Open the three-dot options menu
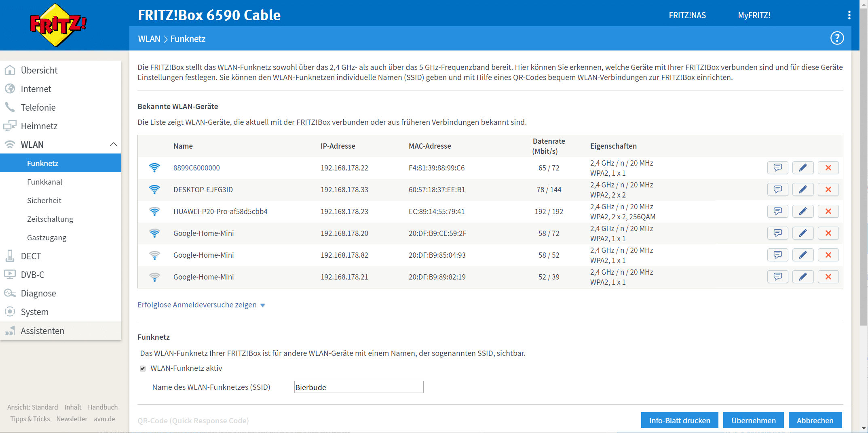868x433 pixels. [849, 15]
